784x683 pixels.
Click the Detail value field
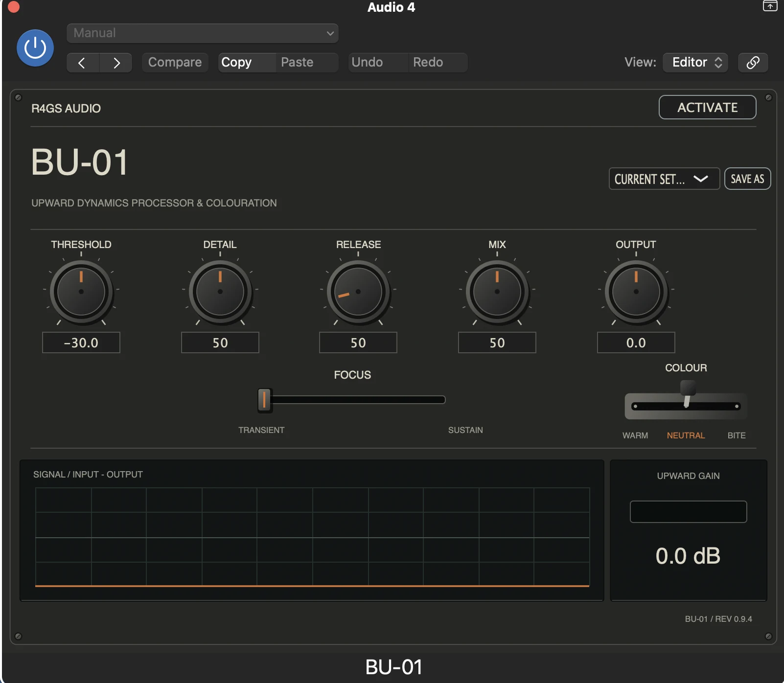220,342
